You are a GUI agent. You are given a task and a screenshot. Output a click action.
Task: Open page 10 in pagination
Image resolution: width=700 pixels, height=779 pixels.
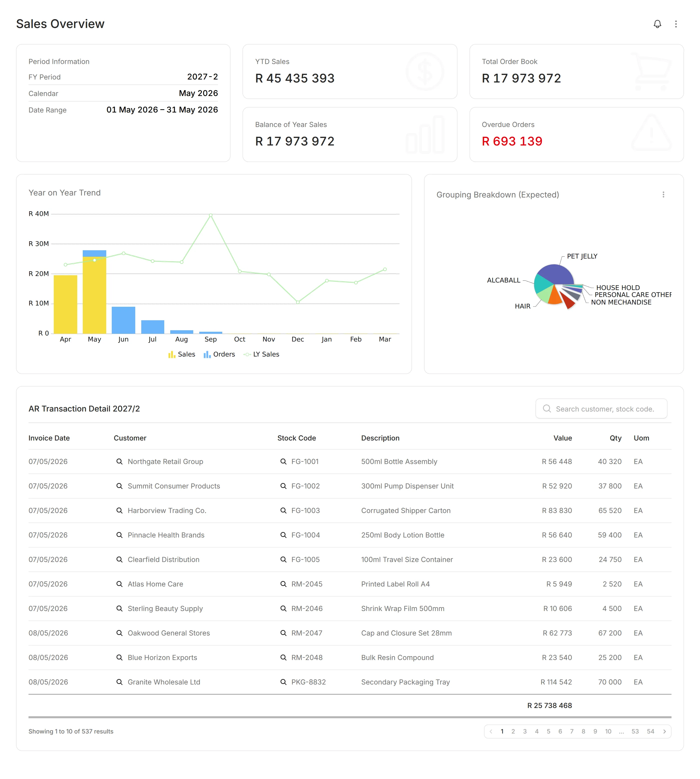[608, 731]
